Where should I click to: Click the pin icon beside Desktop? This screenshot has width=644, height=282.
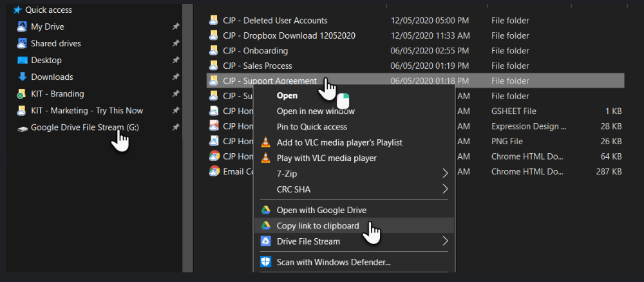click(176, 61)
